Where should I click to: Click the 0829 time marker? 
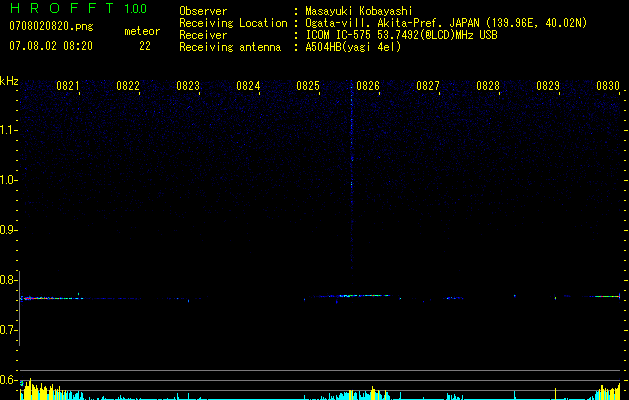pos(548,86)
